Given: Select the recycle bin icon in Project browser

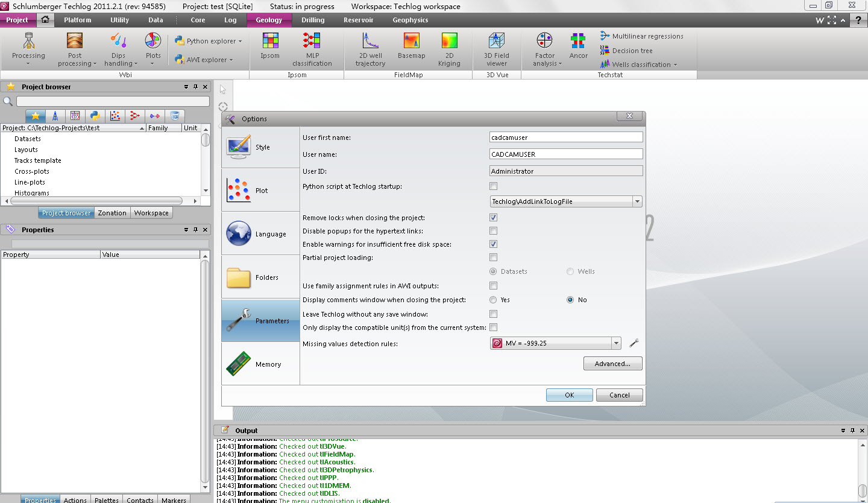Looking at the screenshot, I should (x=174, y=116).
